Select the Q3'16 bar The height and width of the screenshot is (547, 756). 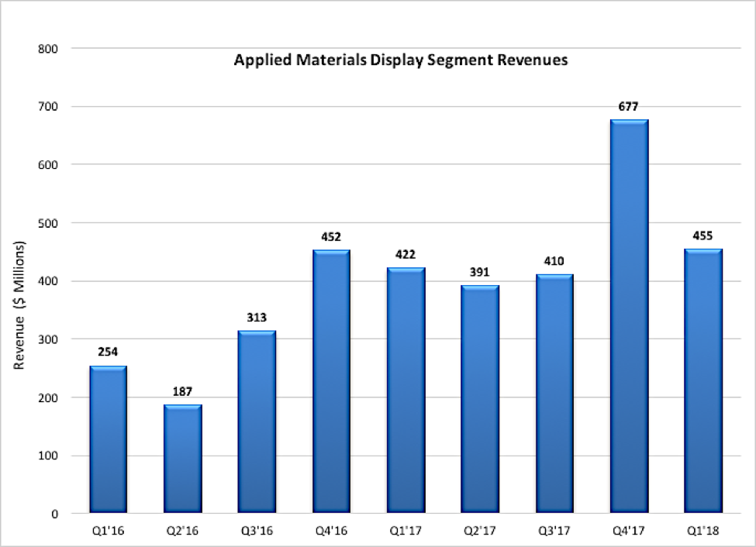tap(257, 421)
